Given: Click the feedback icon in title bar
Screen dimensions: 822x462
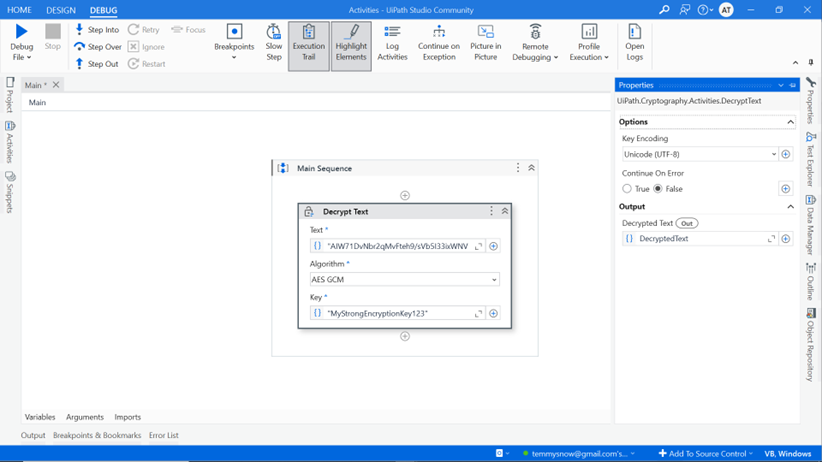Looking at the screenshot, I should [x=684, y=9].
